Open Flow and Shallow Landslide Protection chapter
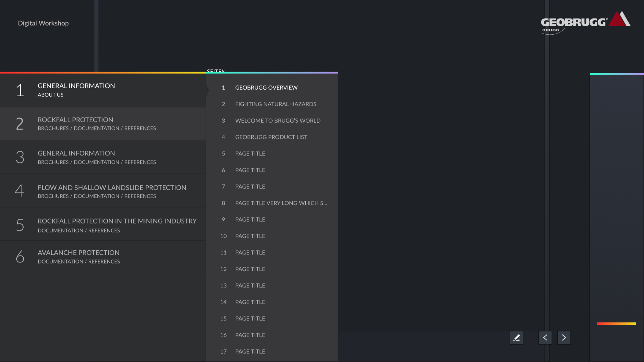Screen dimensions: 644x362 click(103, 191)
